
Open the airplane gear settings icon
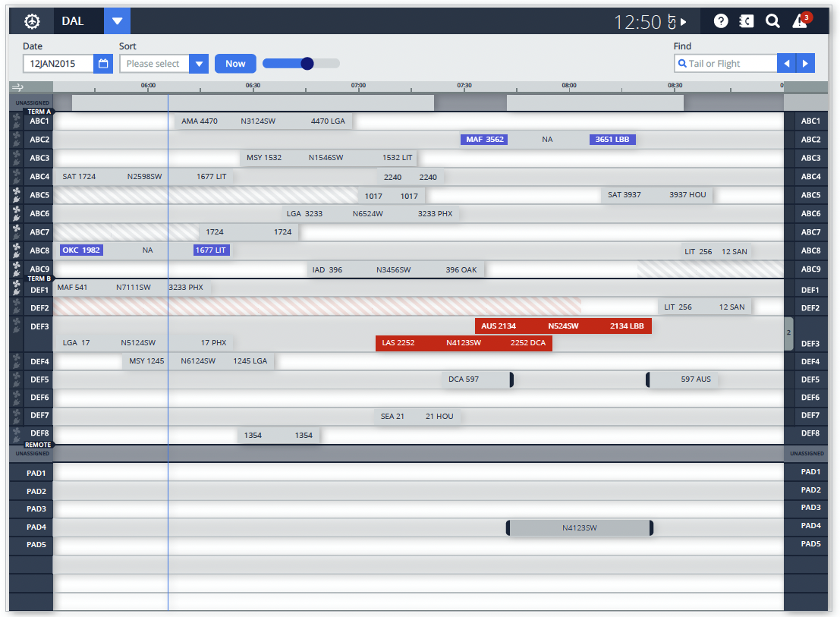click(32, 21)
